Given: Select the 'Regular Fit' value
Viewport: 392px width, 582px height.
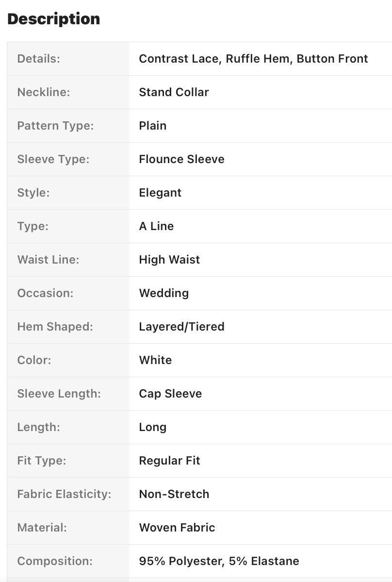Looking at the screenshot, I should 169,461.
